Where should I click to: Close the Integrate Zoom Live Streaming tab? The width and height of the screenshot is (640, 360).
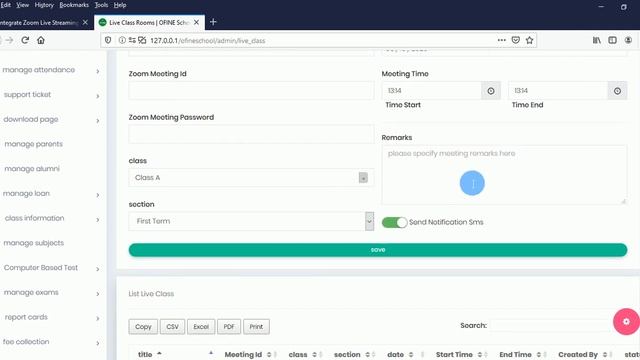click(x=85, y=22)
